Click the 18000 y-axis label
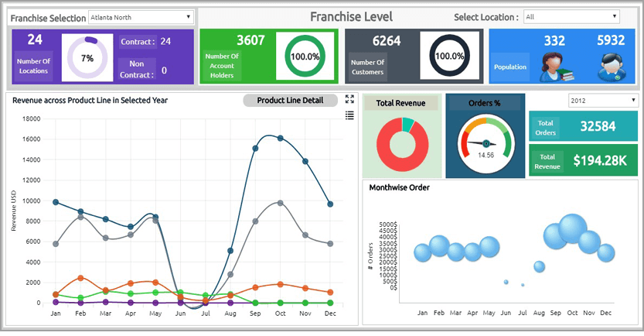 coord(31,119)
